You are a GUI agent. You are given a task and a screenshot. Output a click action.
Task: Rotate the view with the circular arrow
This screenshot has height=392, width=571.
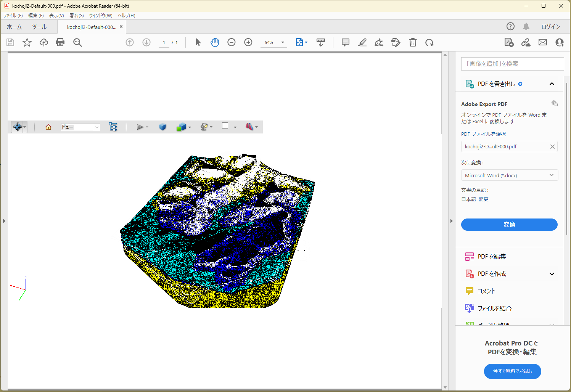tap(429, 42)
